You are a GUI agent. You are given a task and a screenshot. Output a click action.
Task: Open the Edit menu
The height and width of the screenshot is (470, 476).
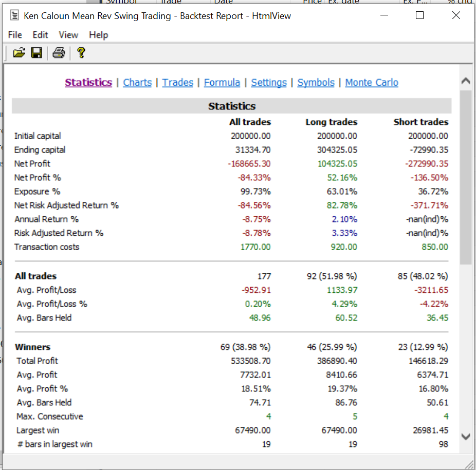pyautogui.click(x=40, y=35)
